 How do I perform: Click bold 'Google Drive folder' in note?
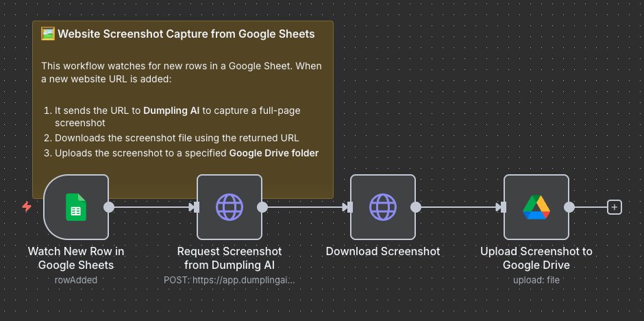click(274, 154)
